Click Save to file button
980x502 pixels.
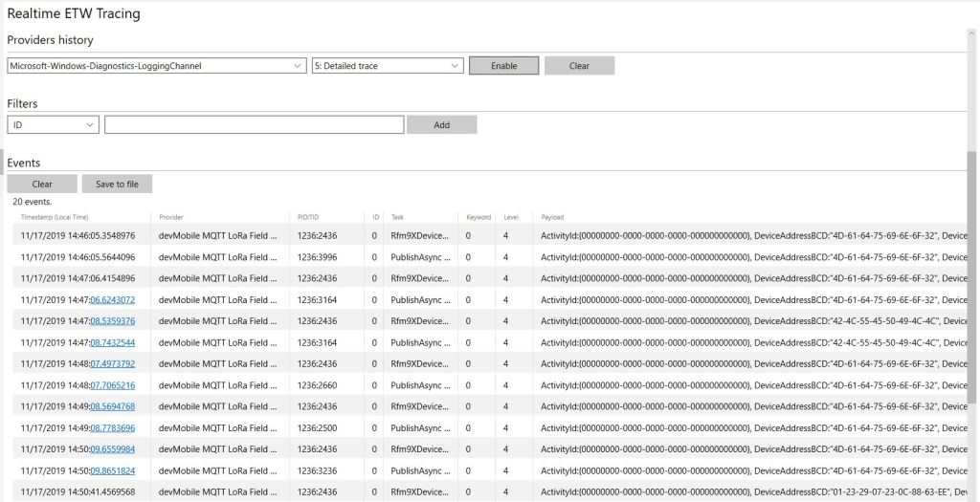click(117, 184)
